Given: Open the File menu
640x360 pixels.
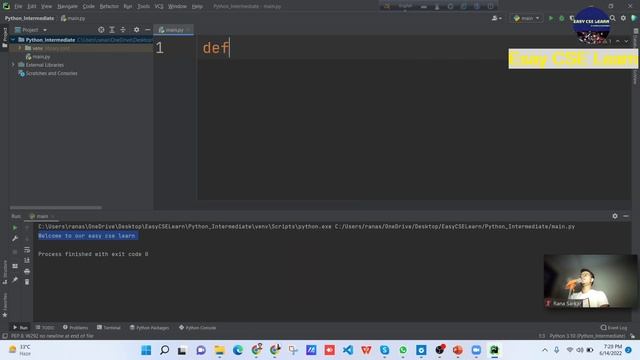Looking at the screenshot, I should [18, 6].
